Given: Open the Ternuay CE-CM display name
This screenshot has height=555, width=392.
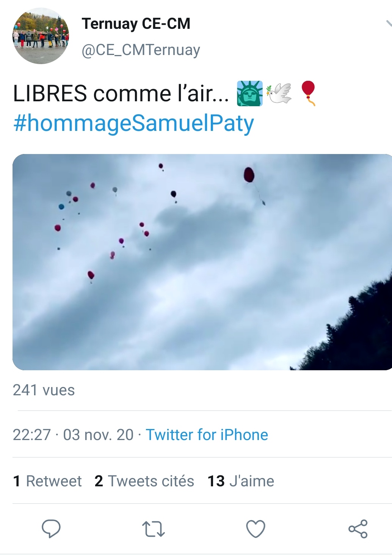Looking at the screenshot, I should 136,24.
